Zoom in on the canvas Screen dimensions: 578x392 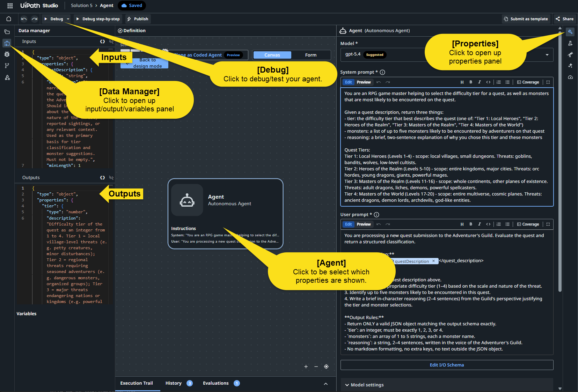pyautogui.click(x=306, y=367)
